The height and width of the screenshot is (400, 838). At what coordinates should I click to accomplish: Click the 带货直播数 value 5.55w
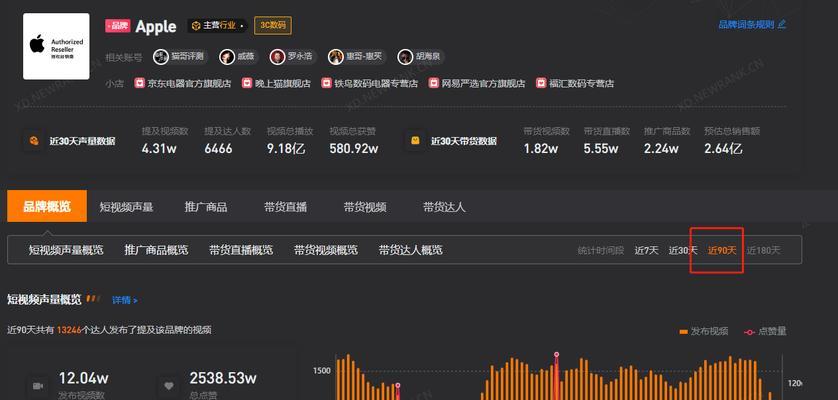pyautogui.click(x=601, y=149)
